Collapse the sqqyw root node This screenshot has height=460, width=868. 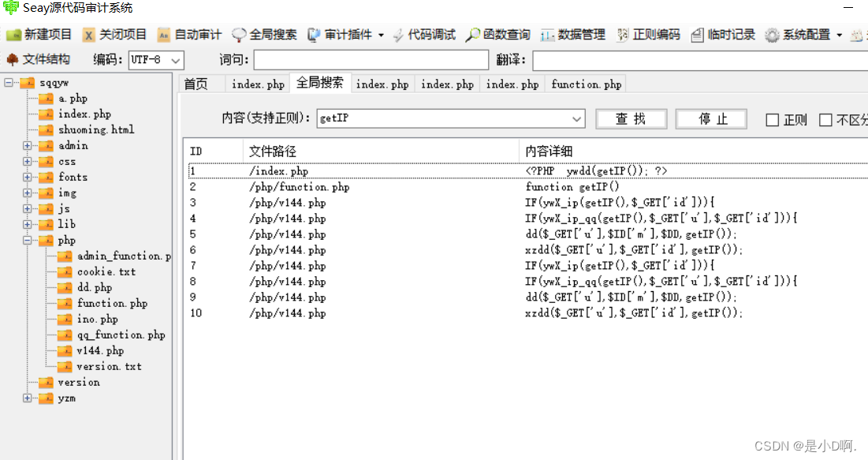pyautogui.click(x=9, y=83)
